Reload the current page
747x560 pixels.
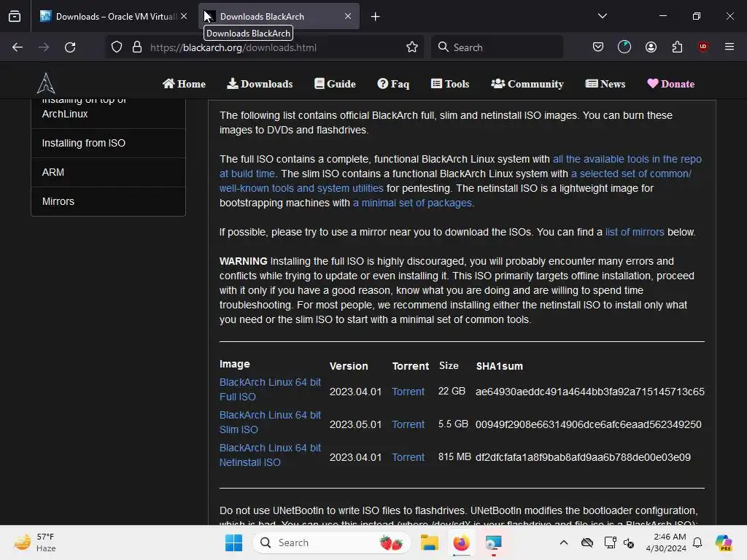pos(70,47)
